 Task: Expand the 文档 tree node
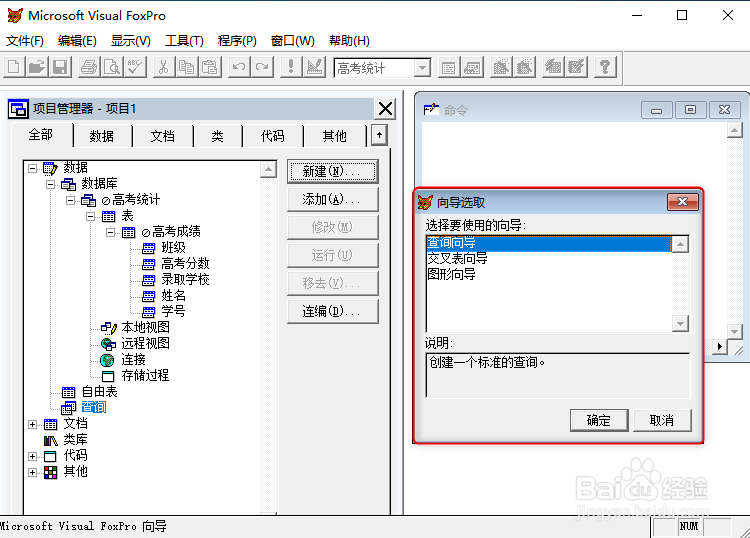[32, 424]
